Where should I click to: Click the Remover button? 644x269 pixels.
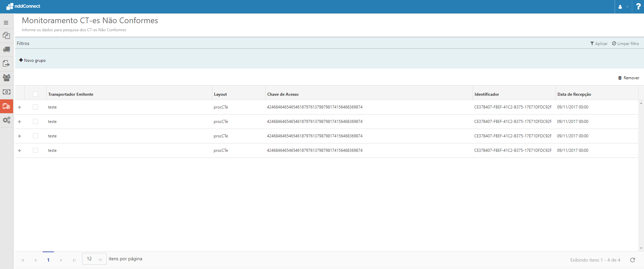tap(629, 78)
